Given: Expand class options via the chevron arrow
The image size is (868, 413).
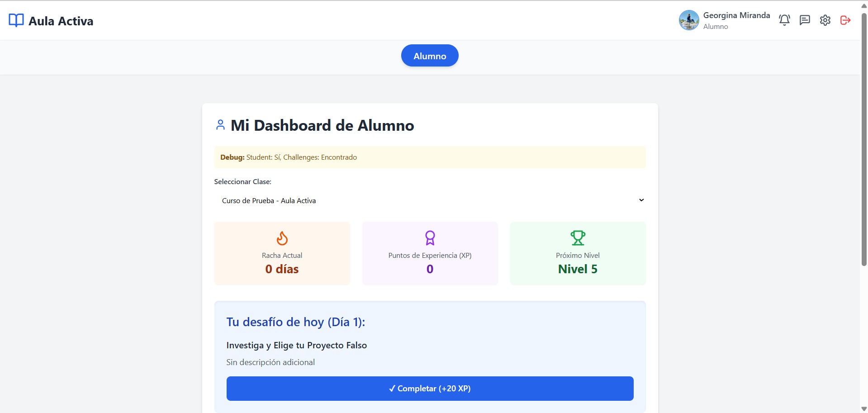Looking at the screenshot, I should (641, 199).
